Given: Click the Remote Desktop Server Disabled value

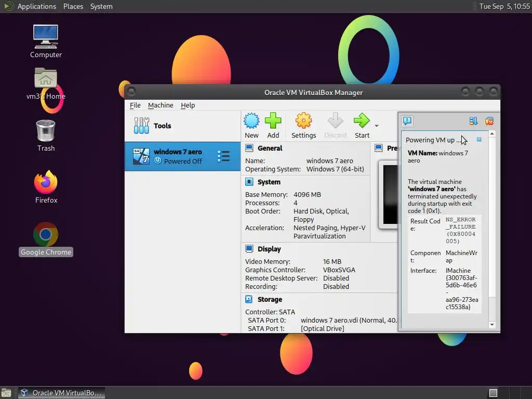Looking at the screenshot, I should pyautogui.click(x=336, y=278).
